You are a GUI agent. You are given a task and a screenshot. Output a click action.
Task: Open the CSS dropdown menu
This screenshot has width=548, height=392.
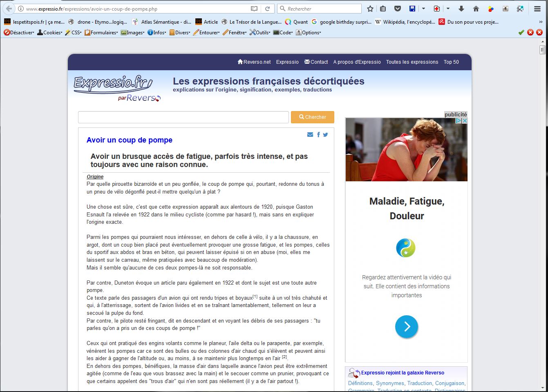tap(74, 32)
